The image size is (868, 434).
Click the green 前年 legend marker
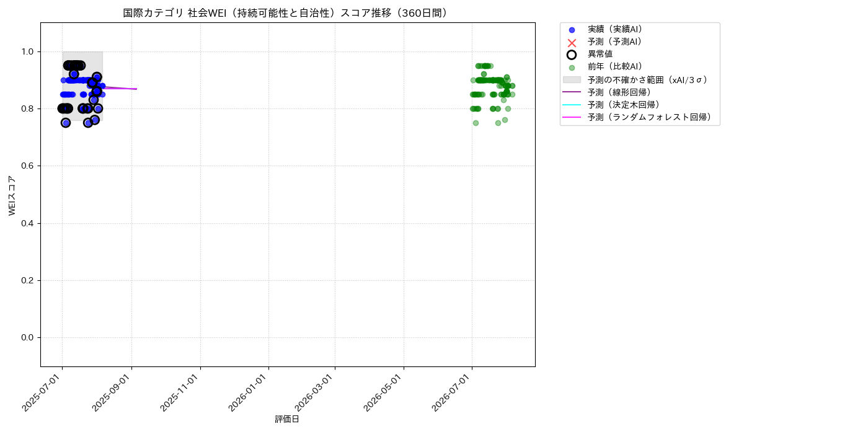coord(572,68)
